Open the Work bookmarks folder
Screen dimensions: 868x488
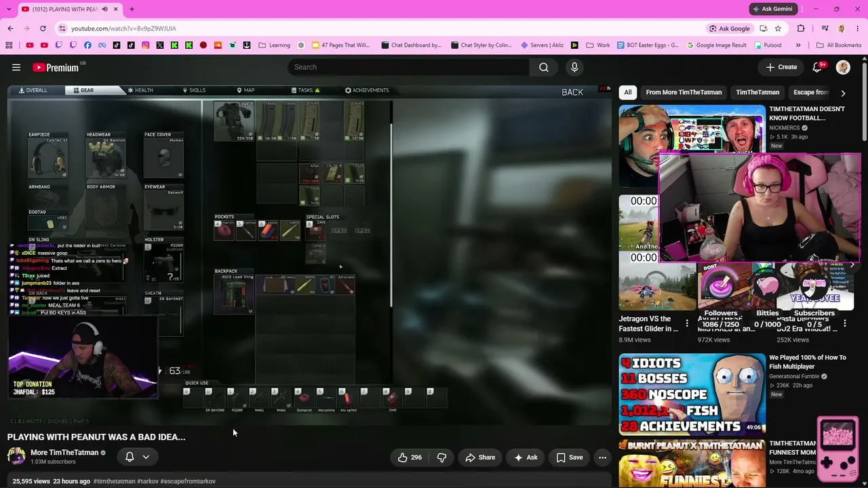[x=597, y=45]
